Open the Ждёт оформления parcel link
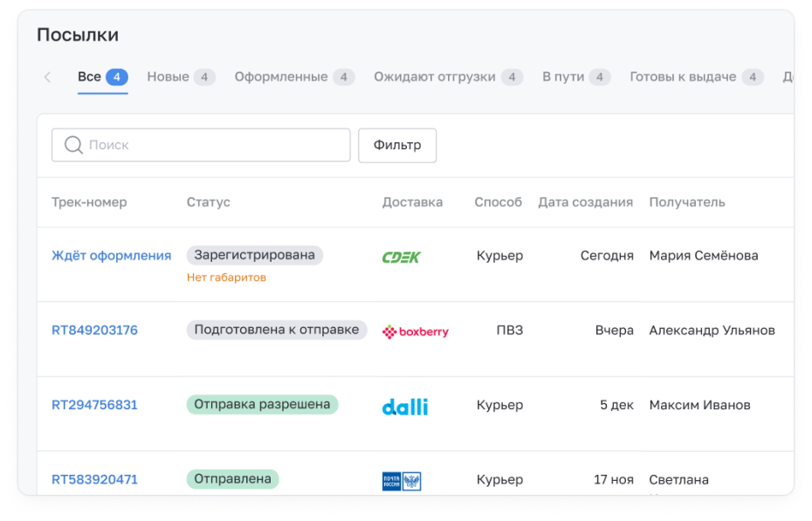Image resolution: width=812 pixels, height=521 pixels. point(111,256)
